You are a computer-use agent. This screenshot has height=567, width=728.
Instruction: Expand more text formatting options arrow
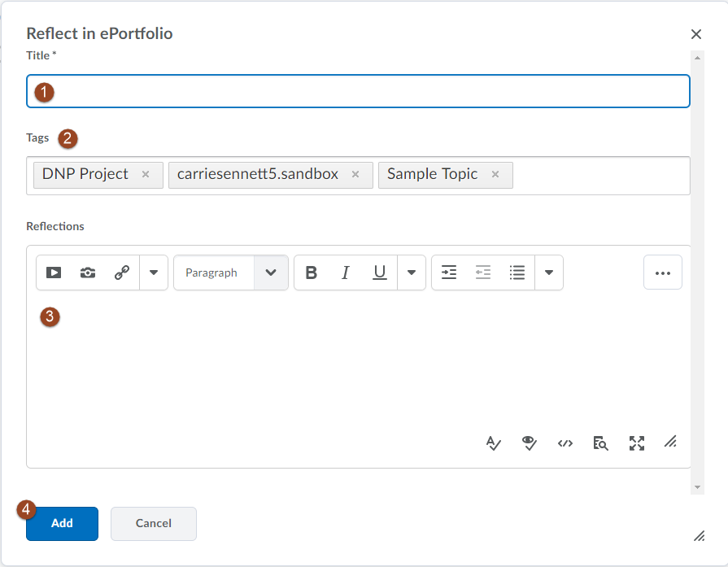coord(412,273)
